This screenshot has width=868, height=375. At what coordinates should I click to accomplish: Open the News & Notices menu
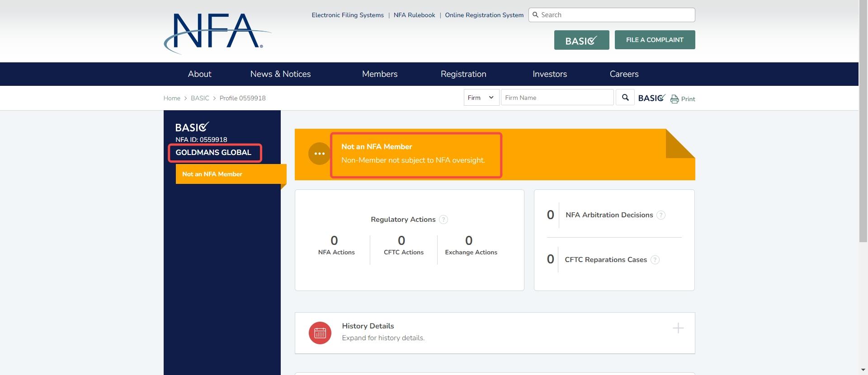tap(281, 74)
